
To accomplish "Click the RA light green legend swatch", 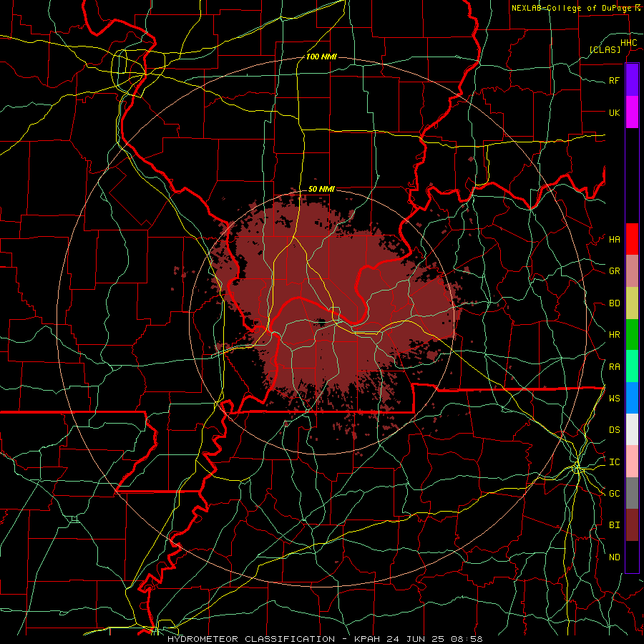I will click(632, 366).
